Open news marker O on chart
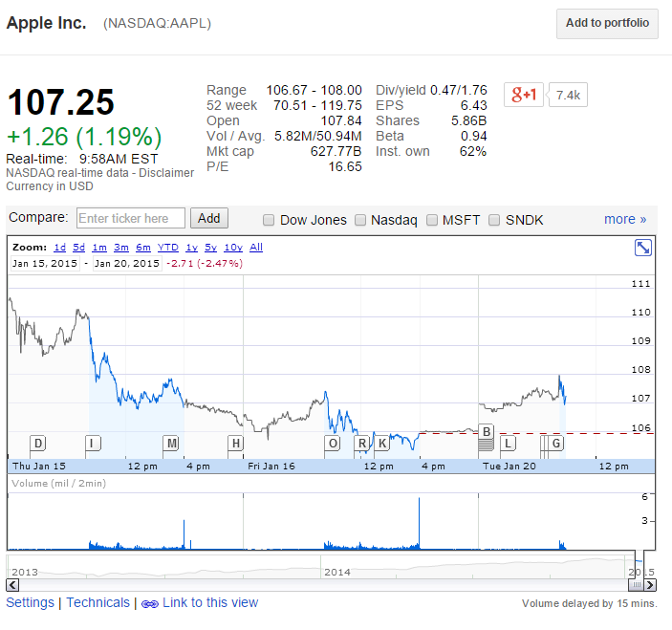This screenshot has width=672, height=630. click(333, 444)
